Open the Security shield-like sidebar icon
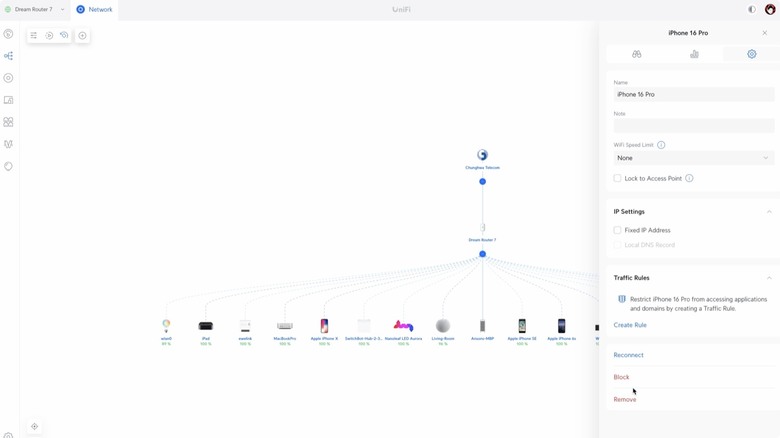 8,166
